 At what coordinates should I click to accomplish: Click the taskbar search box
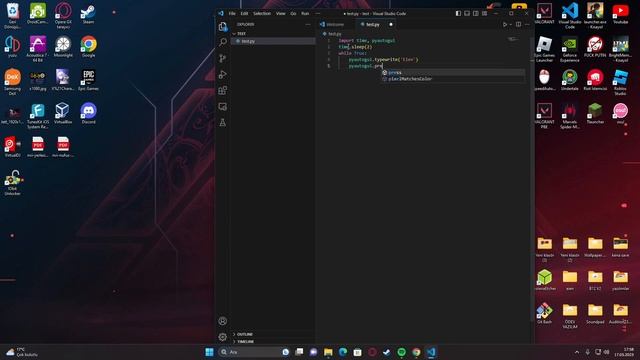[x=254, y=352]
